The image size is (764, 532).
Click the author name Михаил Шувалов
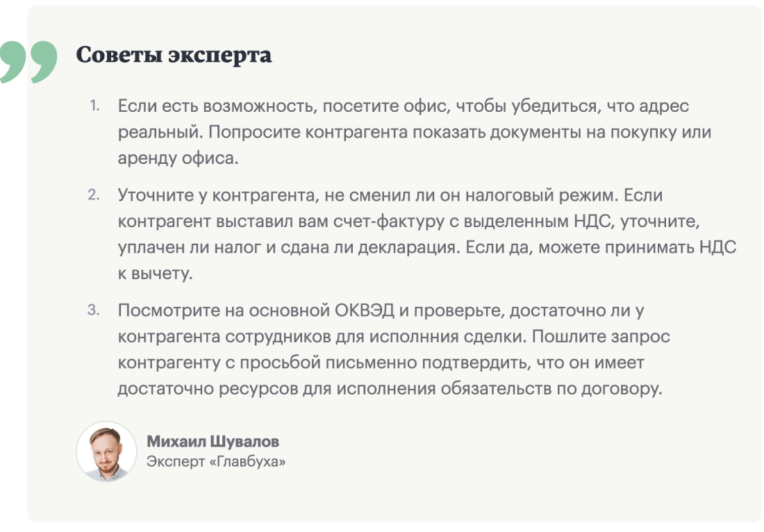pyautogui.click(x=213, y=442)
